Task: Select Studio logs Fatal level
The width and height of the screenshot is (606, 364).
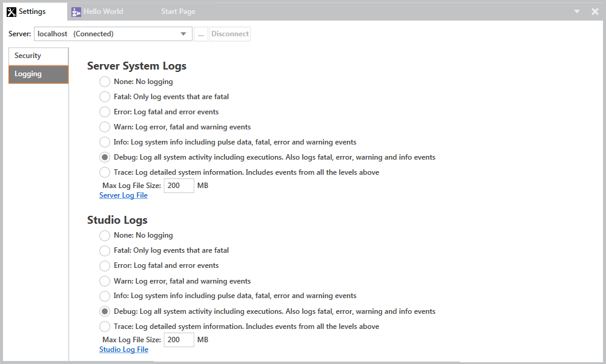Action: click(105, 250)
